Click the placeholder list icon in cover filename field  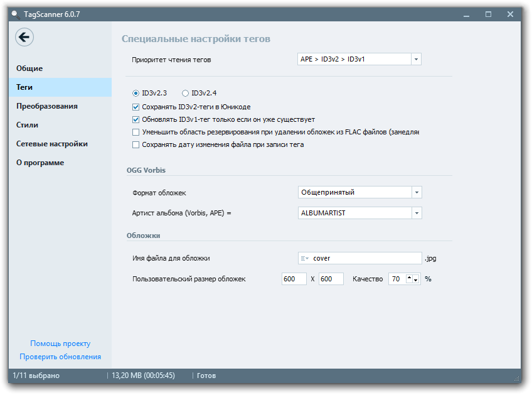click(304, 258)
